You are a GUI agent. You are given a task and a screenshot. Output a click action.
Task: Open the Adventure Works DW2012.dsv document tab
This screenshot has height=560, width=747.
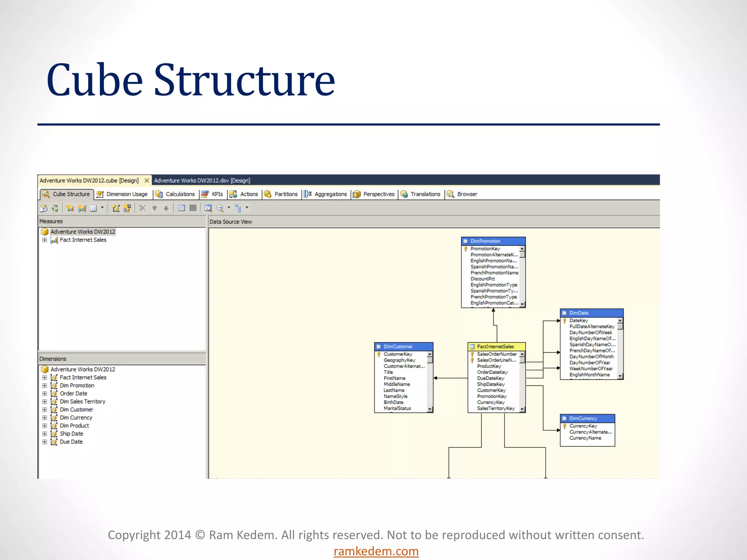coord(202,180)
